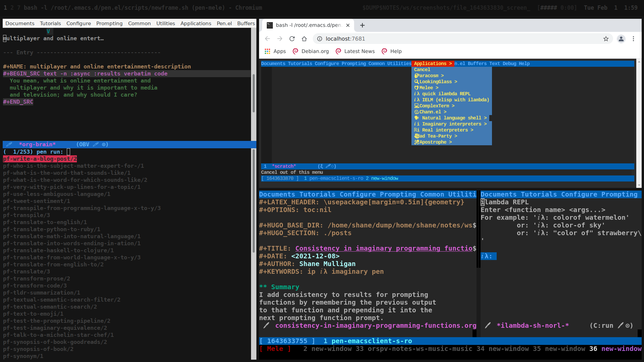This screenshot has height=362, width=644.
Task: Click the pencil icon in ilambda modeline
Action: pyautogui.click(x=488, y=325)
